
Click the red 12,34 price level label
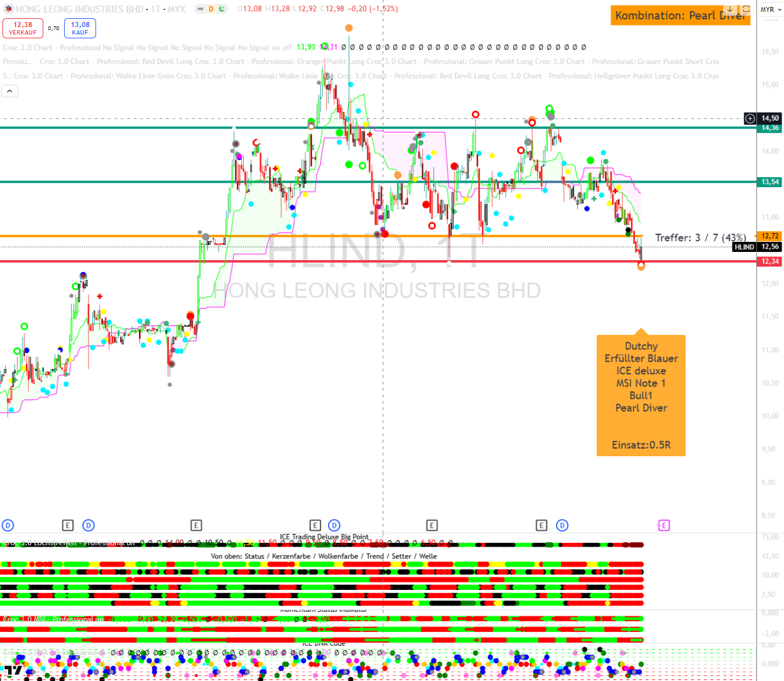click(770, 261)
